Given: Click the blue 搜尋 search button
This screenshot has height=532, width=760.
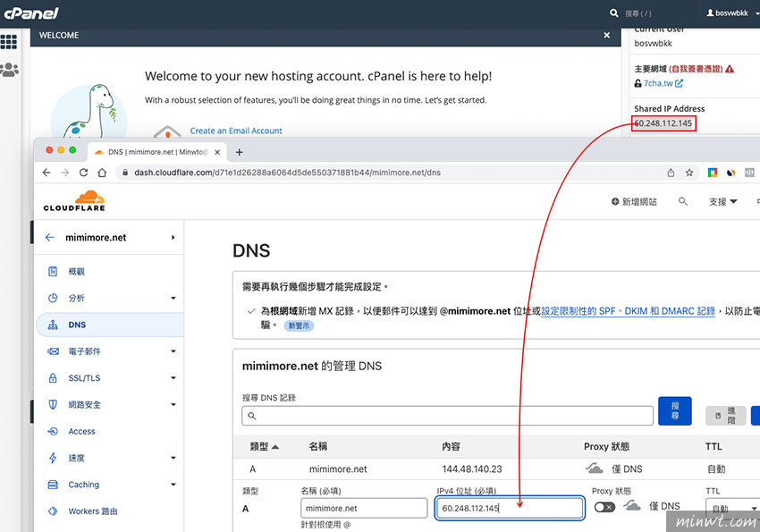Looking at the screenshot, I should 675,411.
